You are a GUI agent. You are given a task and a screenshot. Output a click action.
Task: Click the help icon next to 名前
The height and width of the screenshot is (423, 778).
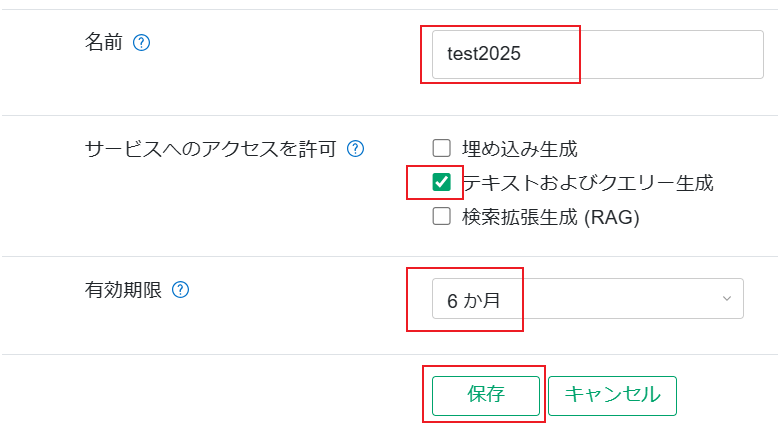pyautogui.click(x=141, y=43)
